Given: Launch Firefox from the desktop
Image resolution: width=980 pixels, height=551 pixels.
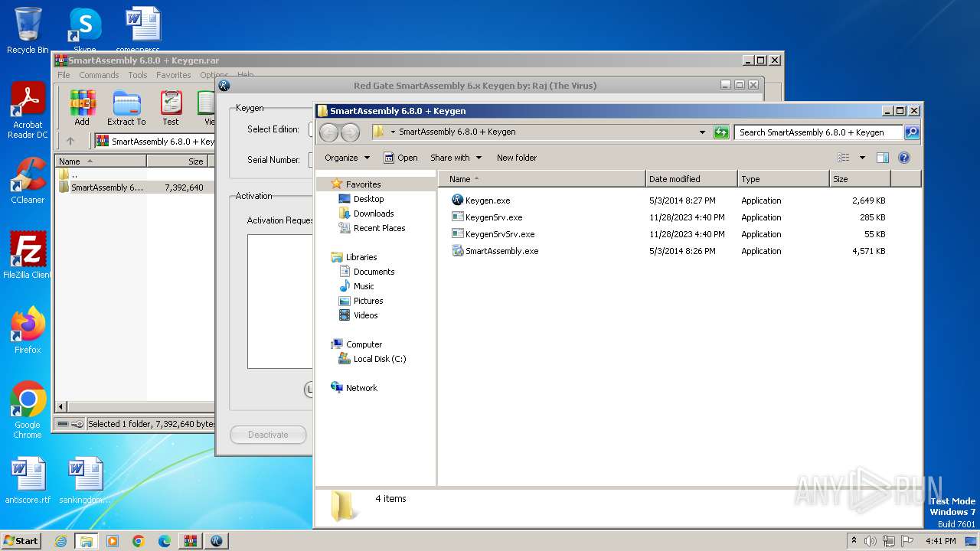Looking at the screenshot, I should [x=28, y=330].
